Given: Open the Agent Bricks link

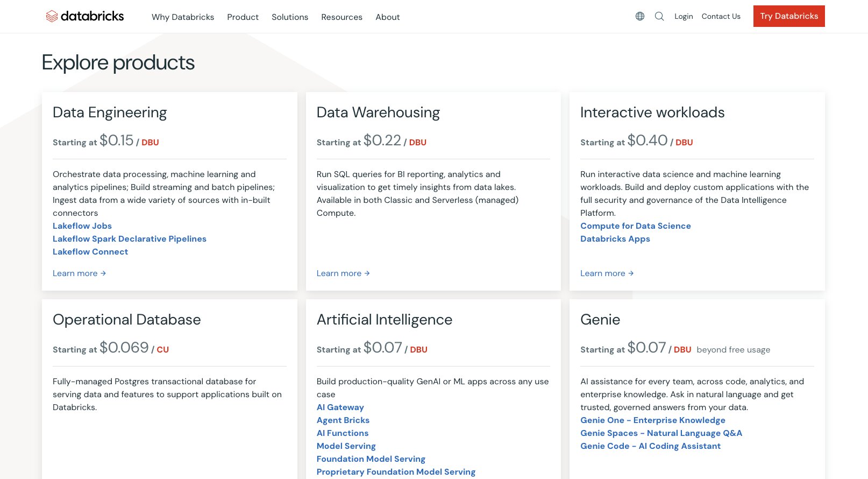Looking at the screenshot, I should [x=343, y=420].
